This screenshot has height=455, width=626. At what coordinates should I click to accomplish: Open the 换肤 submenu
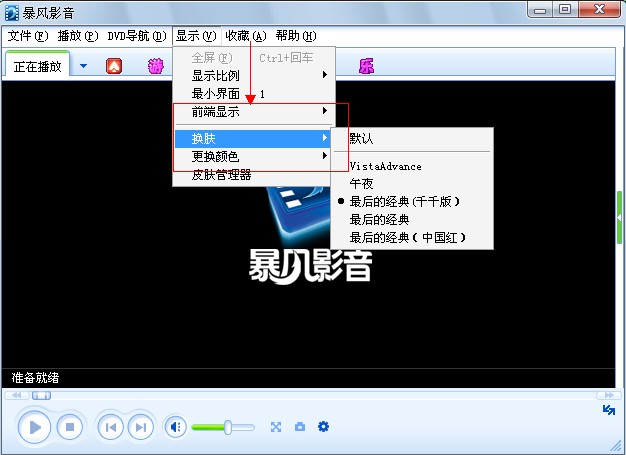tap(254, 138)
